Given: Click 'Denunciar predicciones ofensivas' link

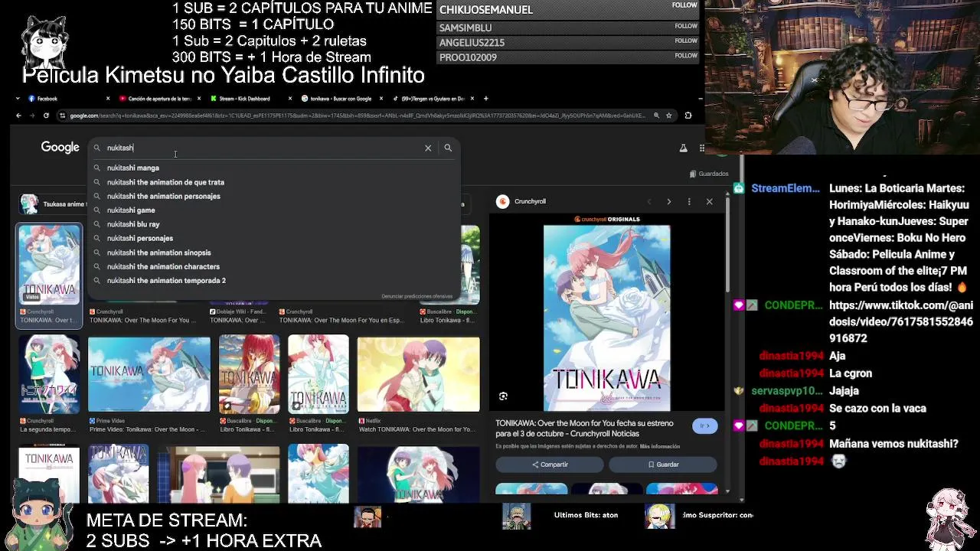Looking at the screenshot, I should pyautogui.click(x=417, y=296).
